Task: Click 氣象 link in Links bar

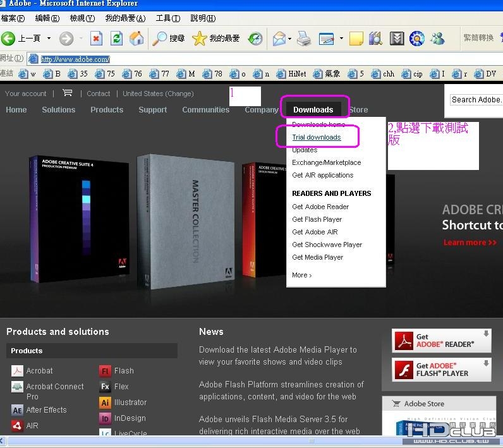Action: pos(327,74)
